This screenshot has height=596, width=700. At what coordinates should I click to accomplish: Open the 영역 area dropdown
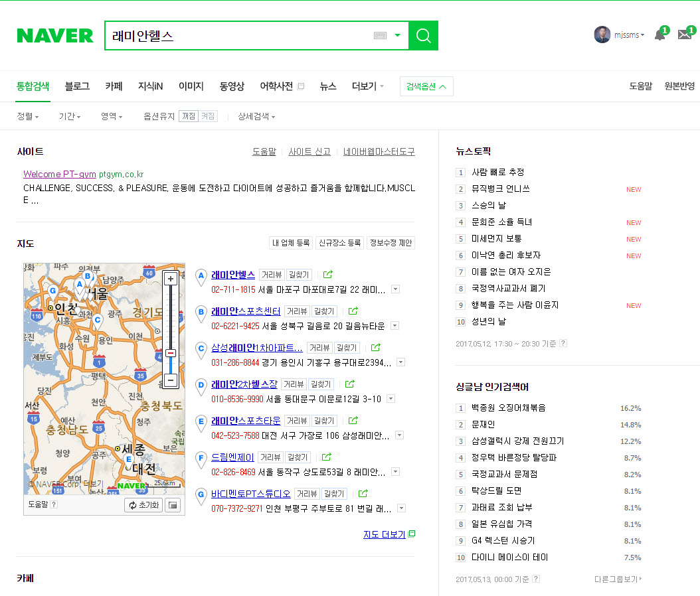[x=112, y=116]
